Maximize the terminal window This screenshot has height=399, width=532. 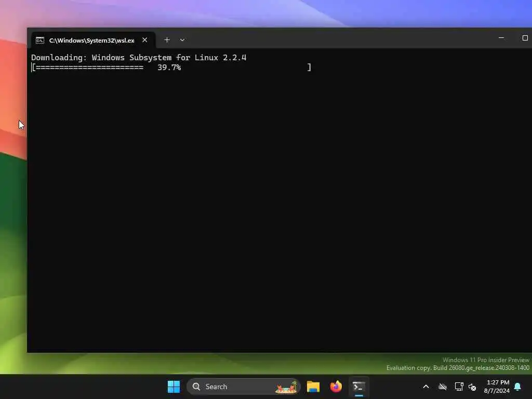click(525, 38)
